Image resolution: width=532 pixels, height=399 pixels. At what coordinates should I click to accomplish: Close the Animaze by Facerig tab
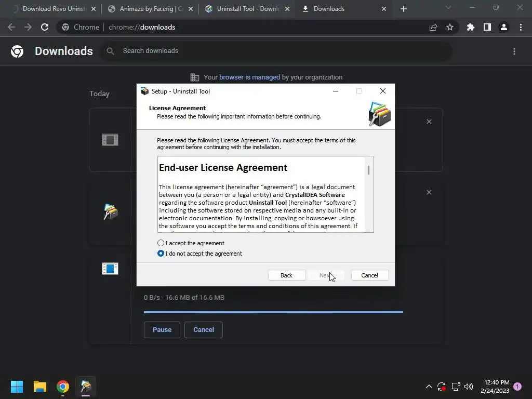(x=191, y=9)
